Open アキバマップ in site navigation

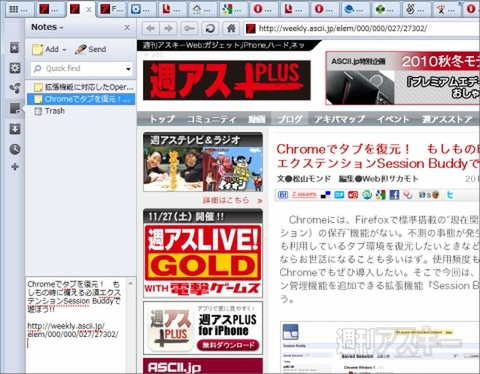[x=340, y=119]
